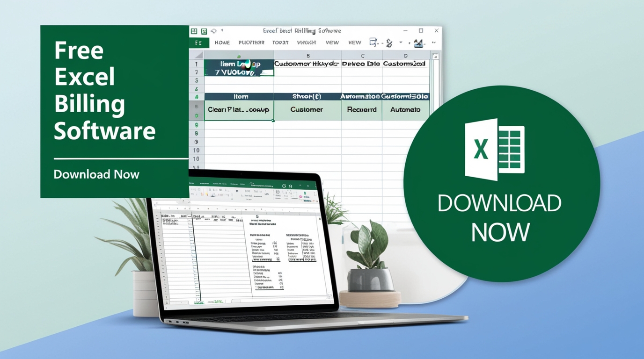This screenshot has height=359, width=644.
Task: Select the green File button on the ribbon
Action: click(x=199, y=43)
